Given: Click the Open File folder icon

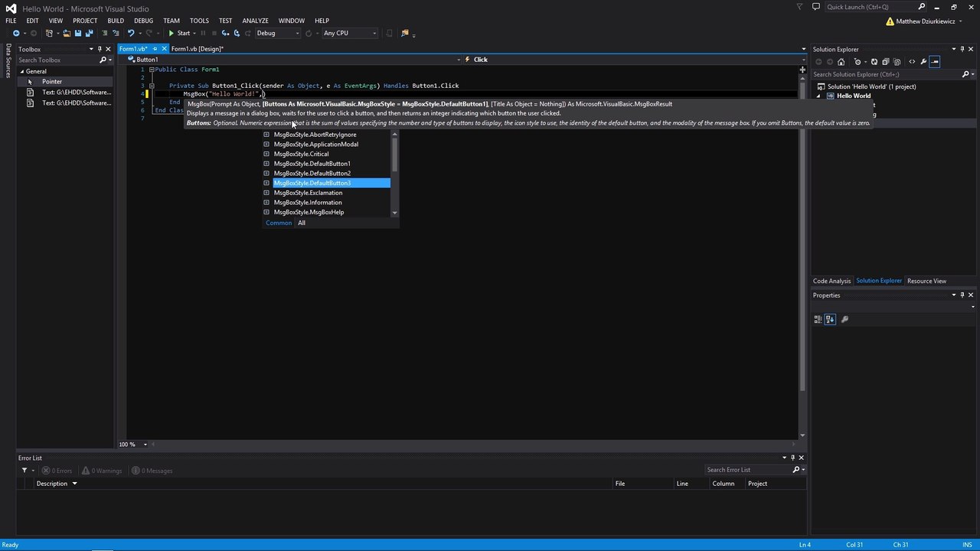Looking at the screenshot, I should (67, 33).
